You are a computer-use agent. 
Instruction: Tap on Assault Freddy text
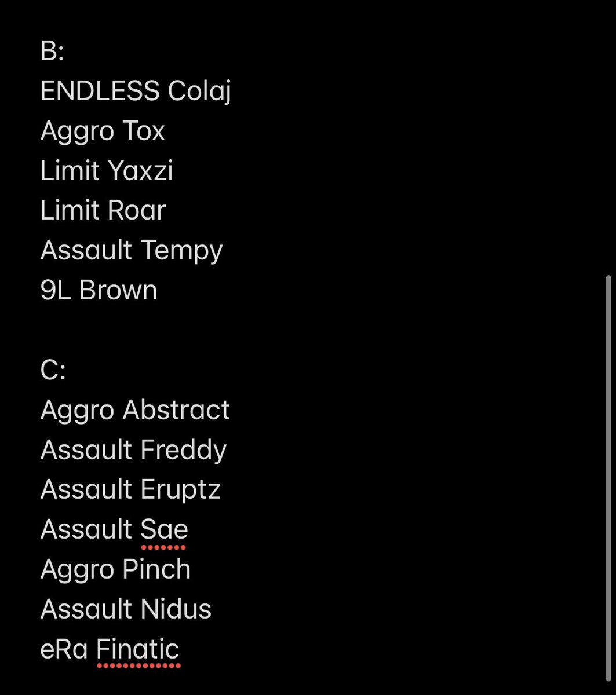[x=133, y=450]
